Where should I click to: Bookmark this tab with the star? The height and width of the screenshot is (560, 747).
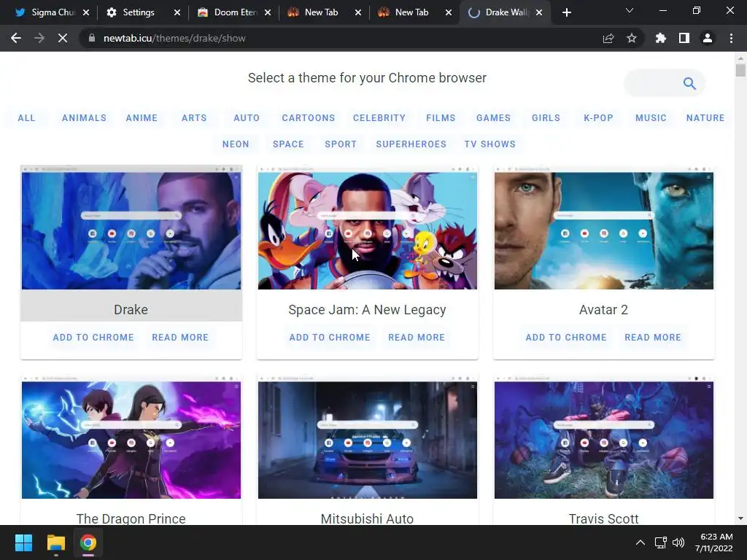click(x=632, y=38)
